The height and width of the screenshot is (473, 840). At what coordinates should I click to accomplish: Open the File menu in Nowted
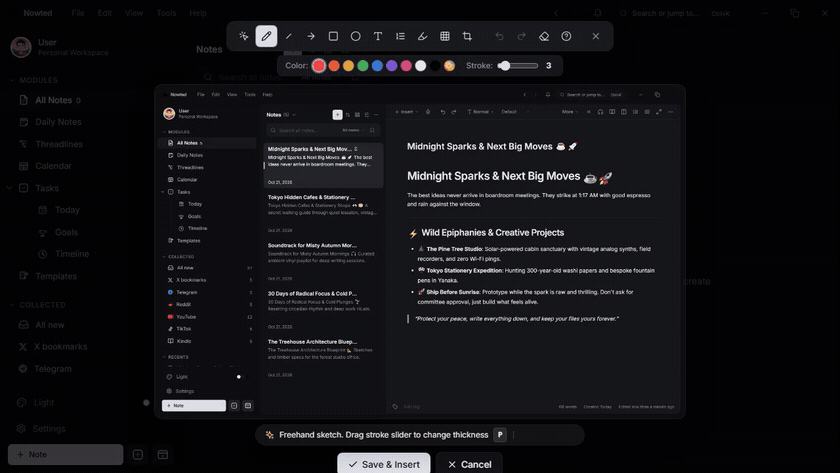click(78, 13)
